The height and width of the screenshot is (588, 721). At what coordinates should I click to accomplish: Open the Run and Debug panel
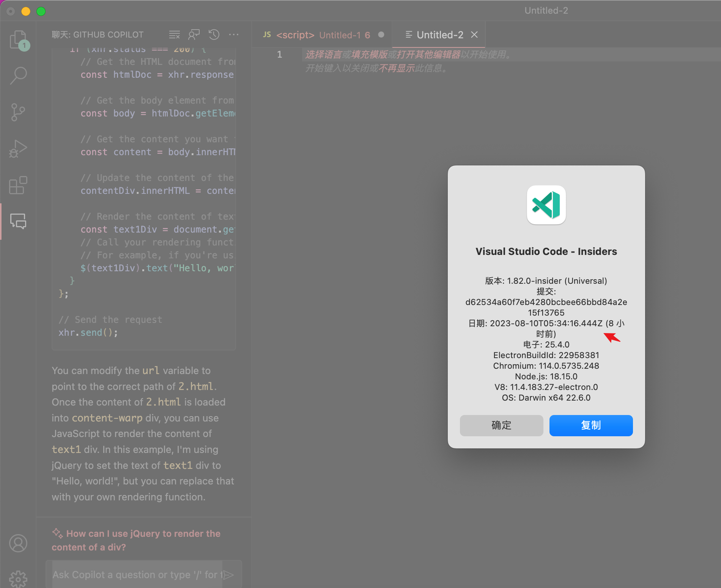[18, 148]
